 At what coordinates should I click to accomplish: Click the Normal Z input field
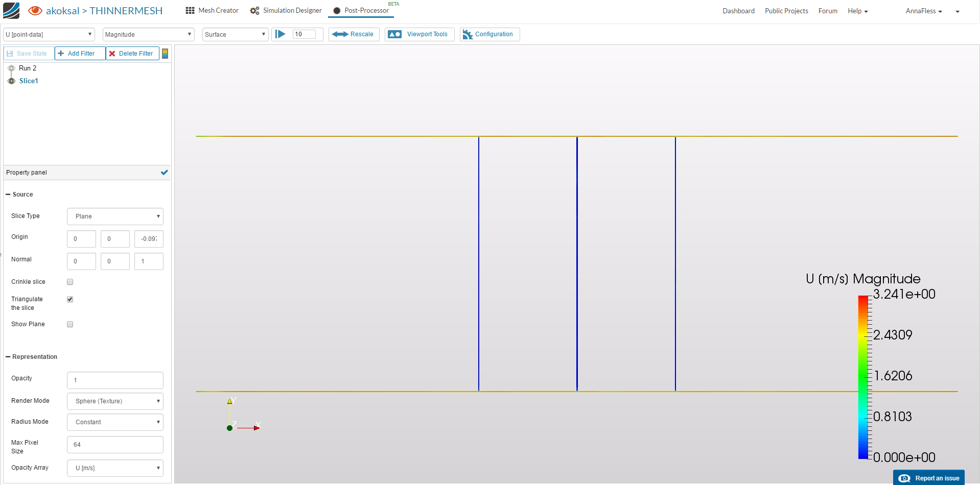pos(149,261)
